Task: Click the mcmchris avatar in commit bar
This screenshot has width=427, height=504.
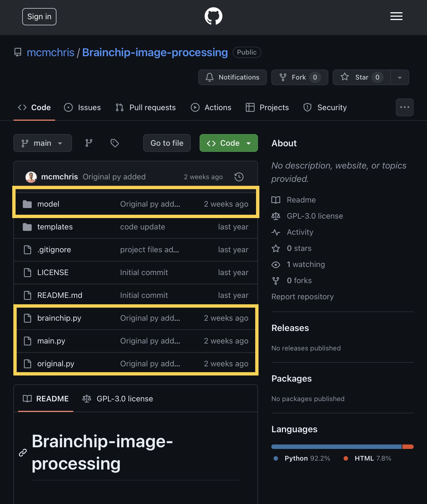Action: coord(31,177)
